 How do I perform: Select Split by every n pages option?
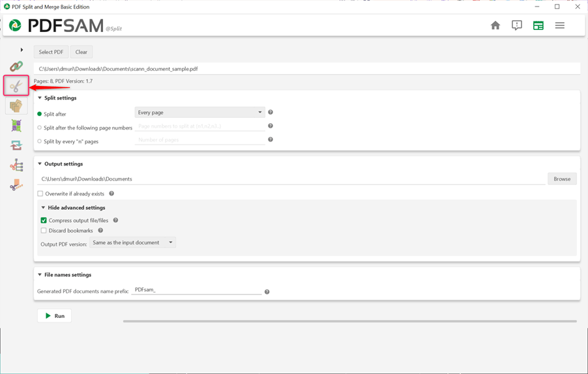39,141
